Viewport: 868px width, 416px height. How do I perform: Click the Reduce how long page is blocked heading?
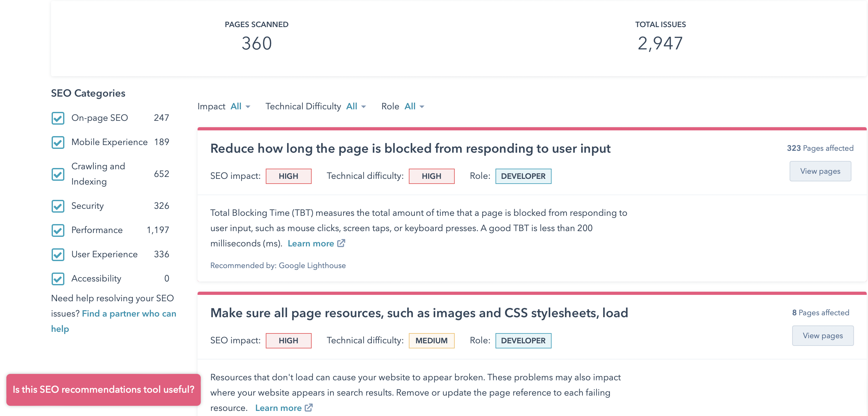tap(410, 149)
